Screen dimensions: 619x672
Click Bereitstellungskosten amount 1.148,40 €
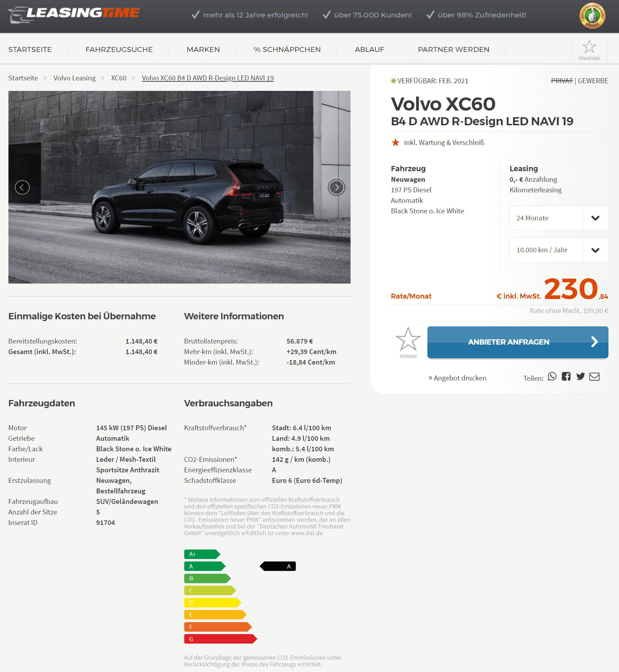[141, 341]
